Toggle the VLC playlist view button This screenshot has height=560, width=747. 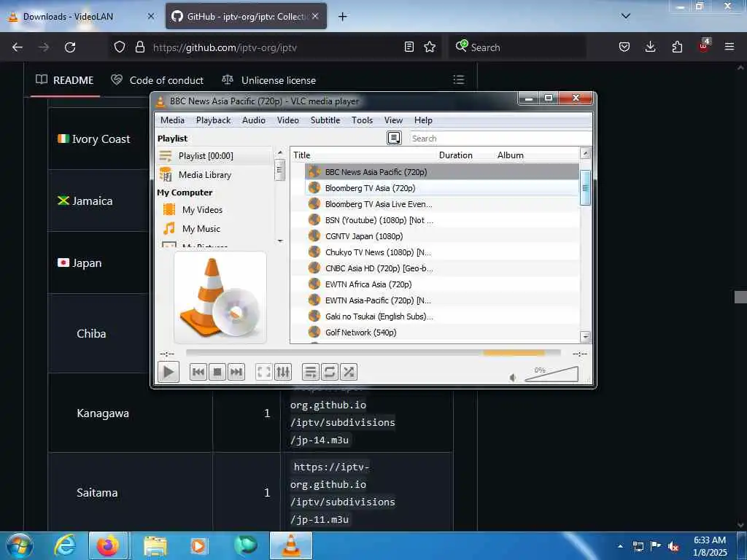(310, 372)
